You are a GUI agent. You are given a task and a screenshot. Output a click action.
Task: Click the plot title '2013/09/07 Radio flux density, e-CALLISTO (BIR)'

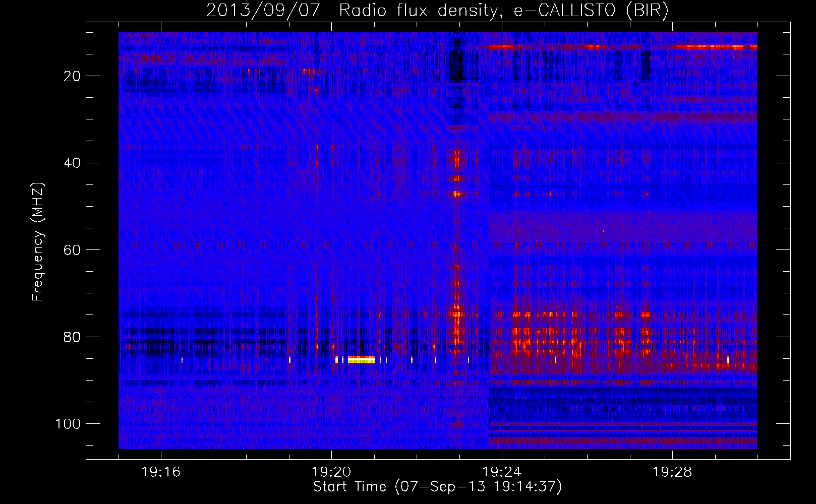(437, 11)
